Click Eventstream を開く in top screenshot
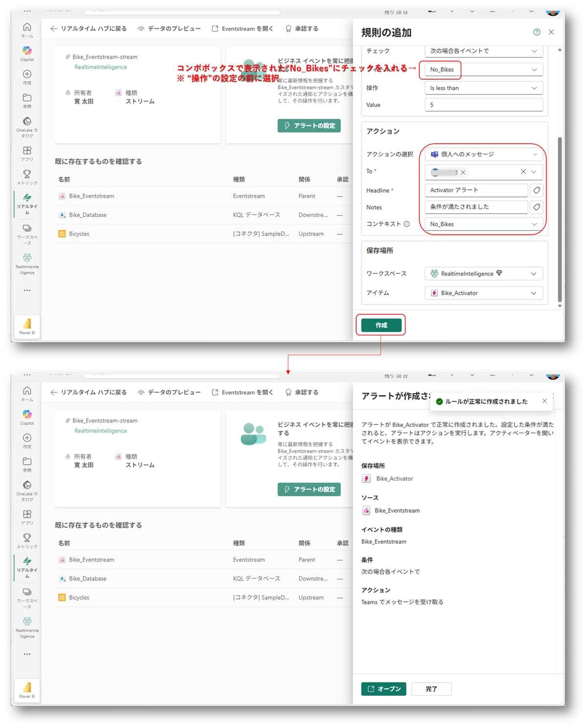 [x=243, y=29]
